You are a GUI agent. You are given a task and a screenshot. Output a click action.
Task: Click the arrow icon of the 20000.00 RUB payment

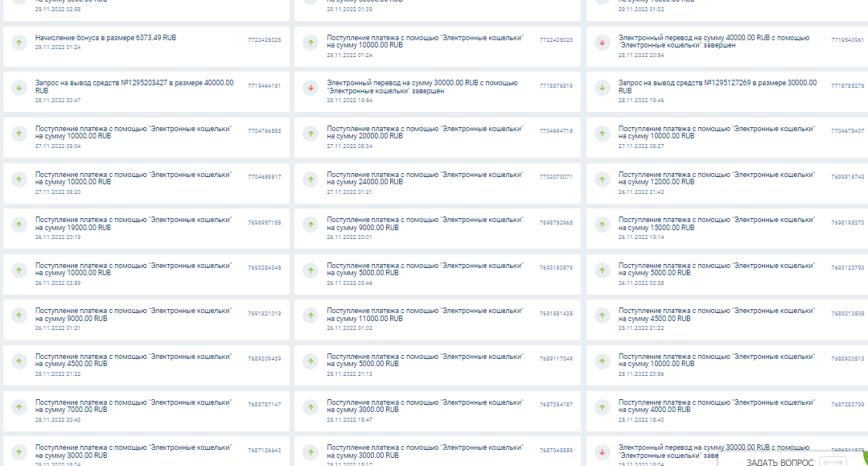click(x=311, y=134)
